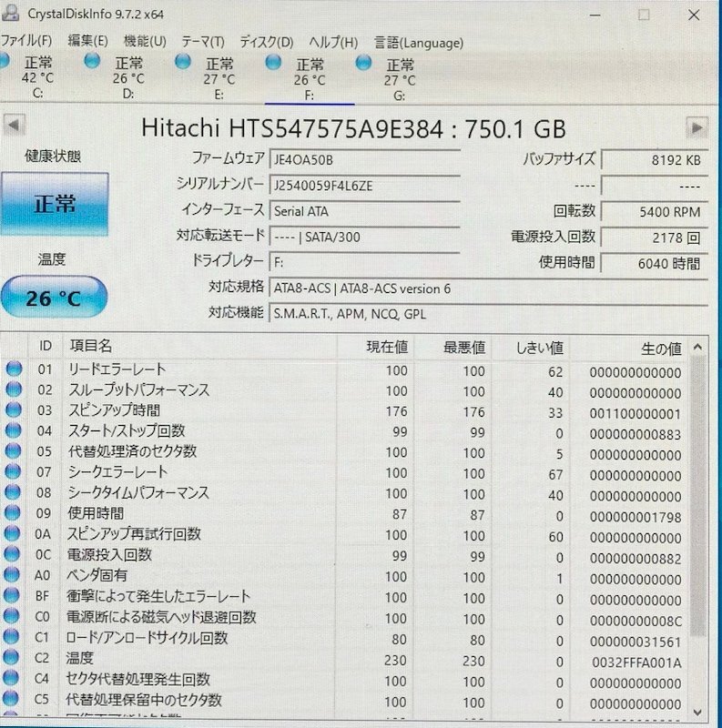Click the standard field ATA8-ACS version 6

pyautogui.click(x=488, y=288)
